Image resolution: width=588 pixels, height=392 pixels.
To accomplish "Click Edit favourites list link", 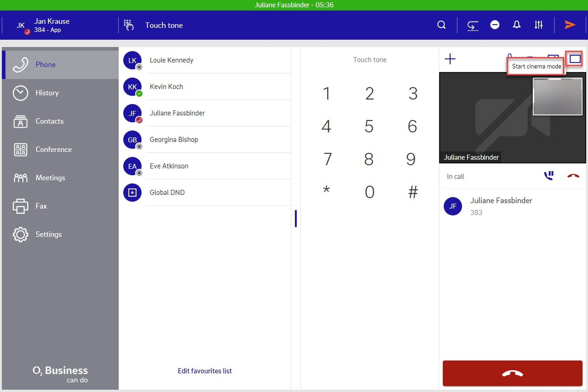I will click(x=205, y=371).
